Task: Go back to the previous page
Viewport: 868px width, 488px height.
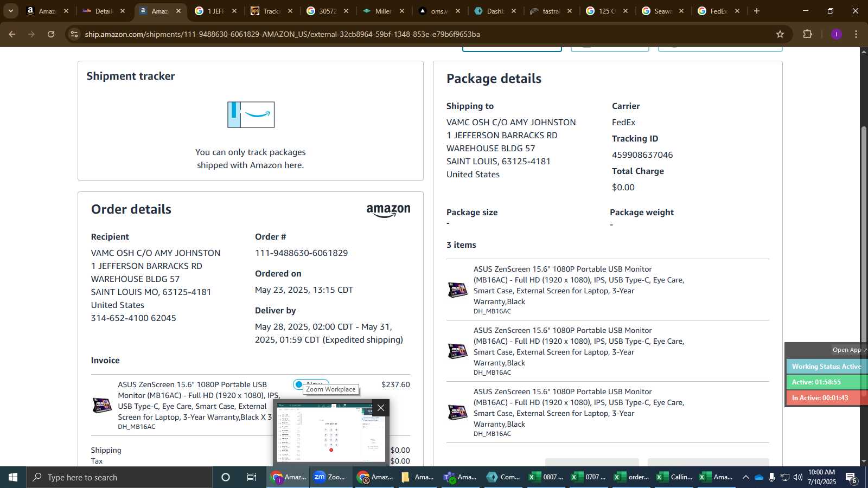Action: (x=12, y=34)
